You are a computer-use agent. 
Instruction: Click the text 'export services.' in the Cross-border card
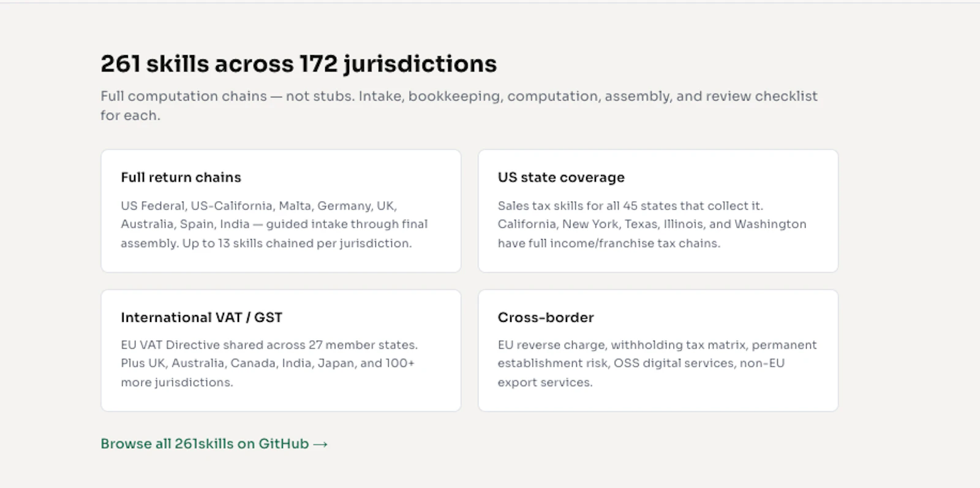pyautogui.click(x=545, y=383)
